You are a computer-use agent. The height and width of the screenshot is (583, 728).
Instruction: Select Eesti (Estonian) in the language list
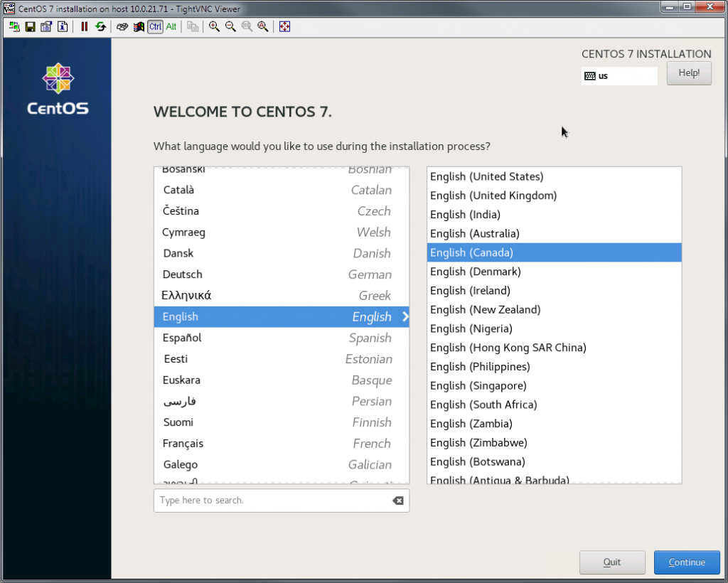[282, 359]
